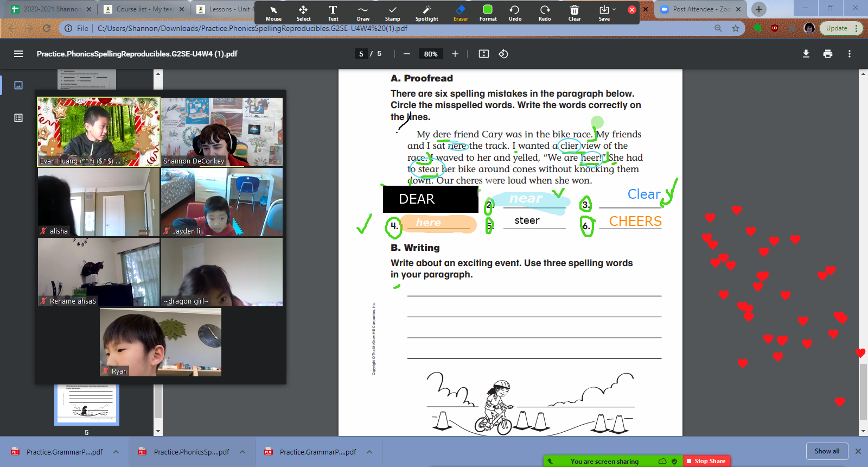Redo the annotation
The height and width of the screenshot is (467, 868).
pos(545,13)
